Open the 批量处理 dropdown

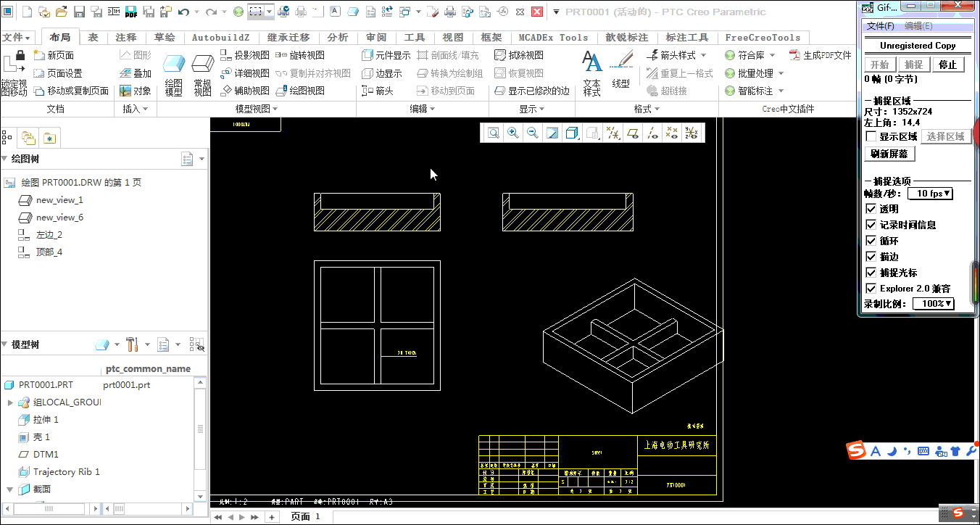(781, 73)
